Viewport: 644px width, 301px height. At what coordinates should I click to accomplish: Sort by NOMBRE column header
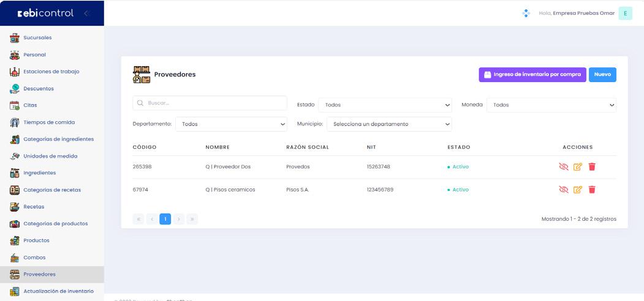pos(218,147)
